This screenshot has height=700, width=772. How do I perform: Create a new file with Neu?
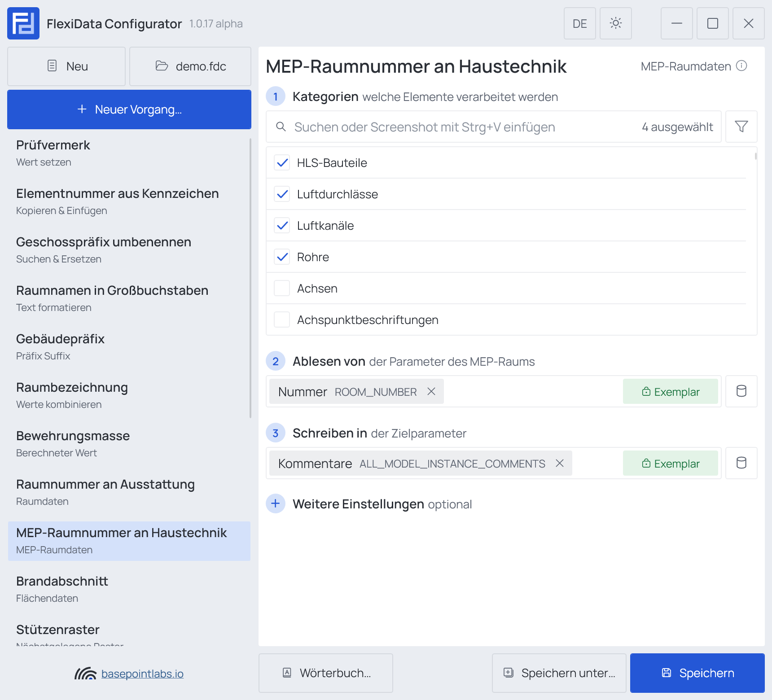tap(66, 66)
